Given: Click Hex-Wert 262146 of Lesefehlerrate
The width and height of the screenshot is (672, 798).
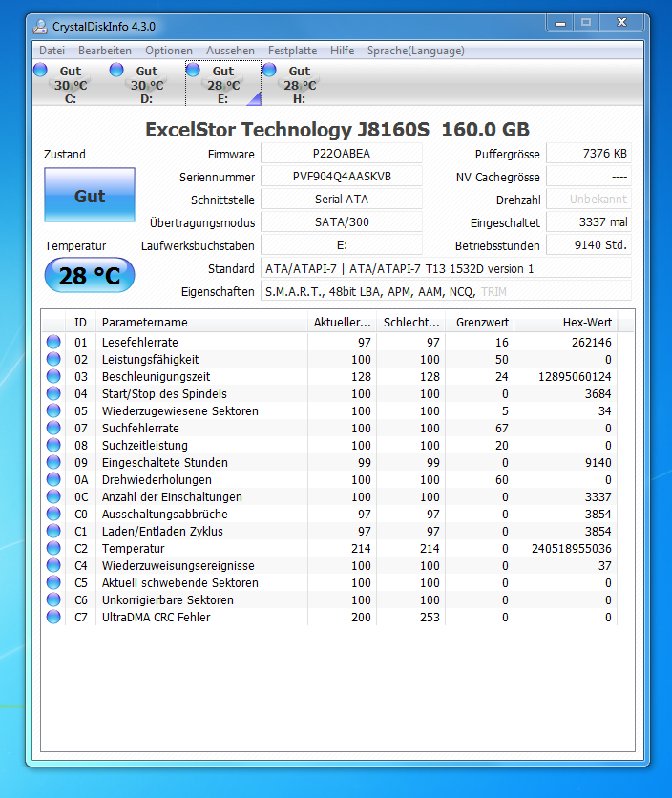Looking at the screenshot, I should pyautogui.click(x=591, y=342).
